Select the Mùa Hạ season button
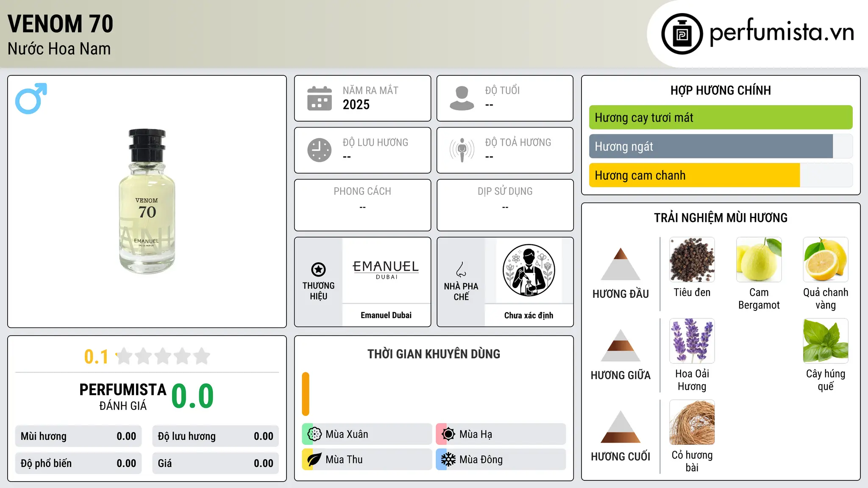The height and width of the screenshot is (488, 868). [x=501, y=434]
